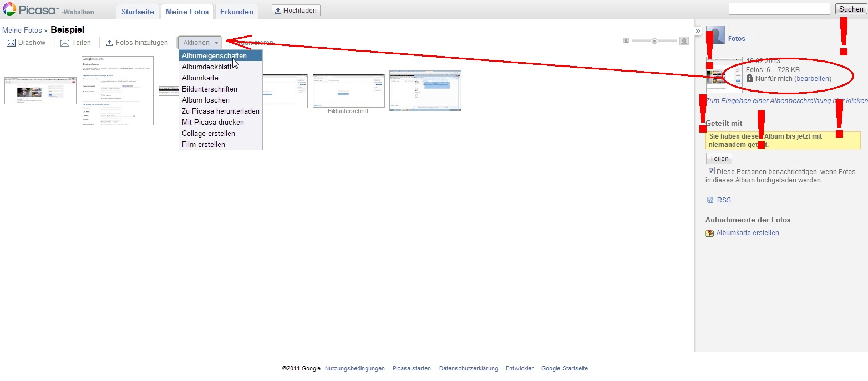Adjust the thumbnail size slider handle

654,41
